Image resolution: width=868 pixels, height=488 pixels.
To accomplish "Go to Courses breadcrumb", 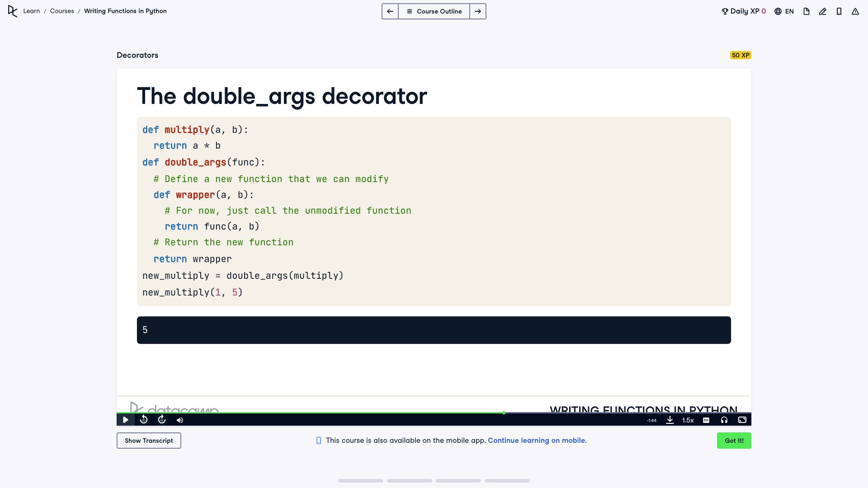I will coord(62,11).
